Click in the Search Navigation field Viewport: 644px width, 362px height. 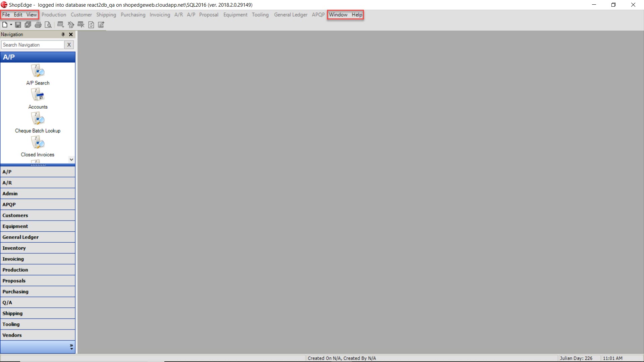[33, 44]
